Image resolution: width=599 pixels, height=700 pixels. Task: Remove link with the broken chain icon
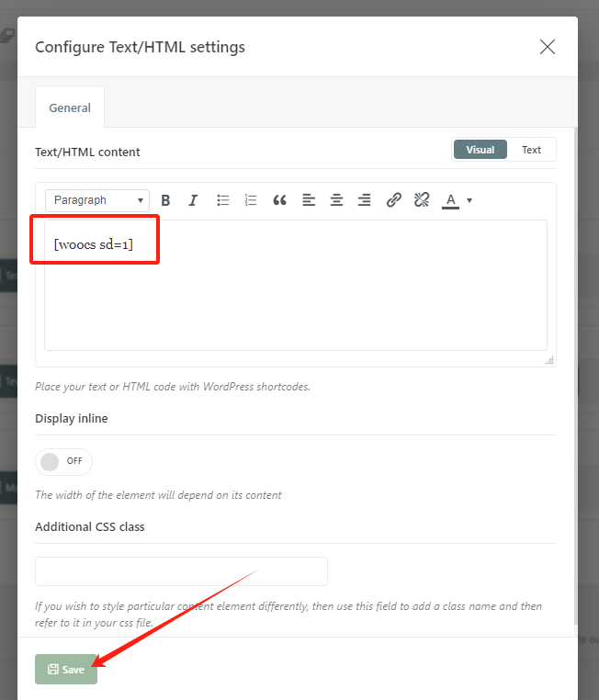pyautogui.click(x=422, y=200)
